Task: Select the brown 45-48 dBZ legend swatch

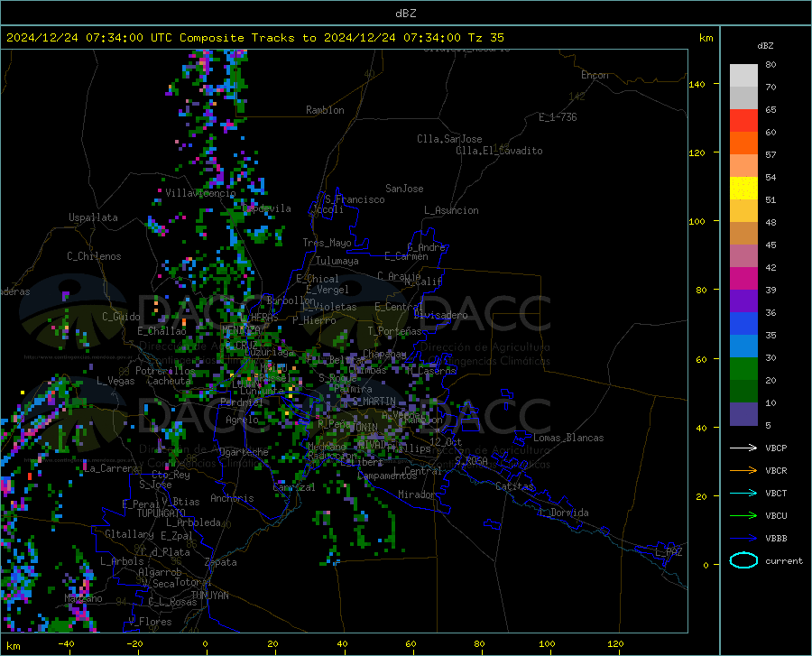Action: (x=743, y=234)
